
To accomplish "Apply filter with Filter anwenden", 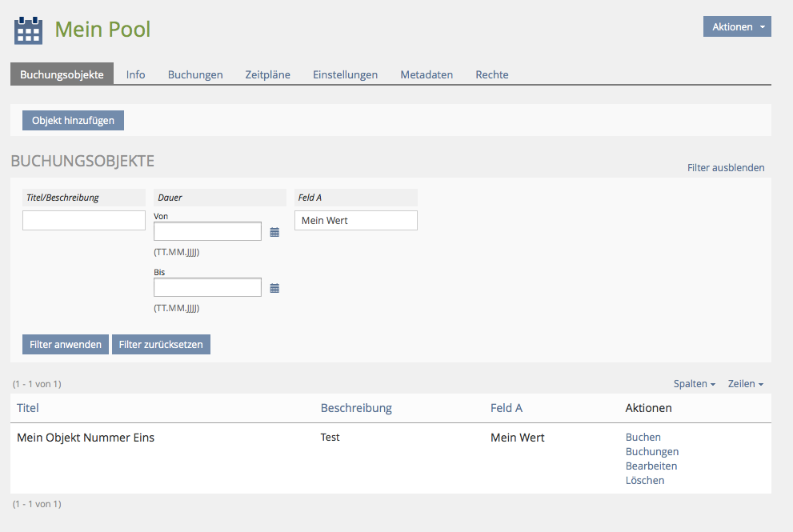I will (66, 345).
